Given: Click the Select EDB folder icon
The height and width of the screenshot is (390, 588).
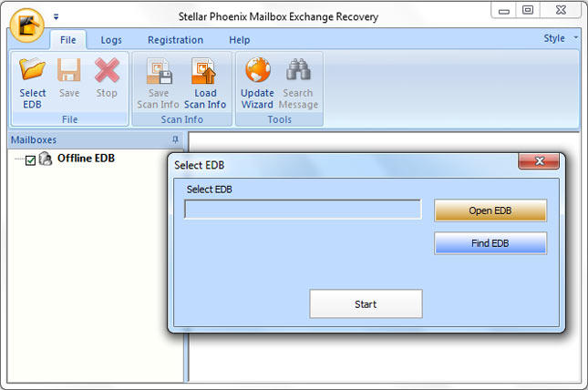Looking at the screenshot, I should 32,69.
